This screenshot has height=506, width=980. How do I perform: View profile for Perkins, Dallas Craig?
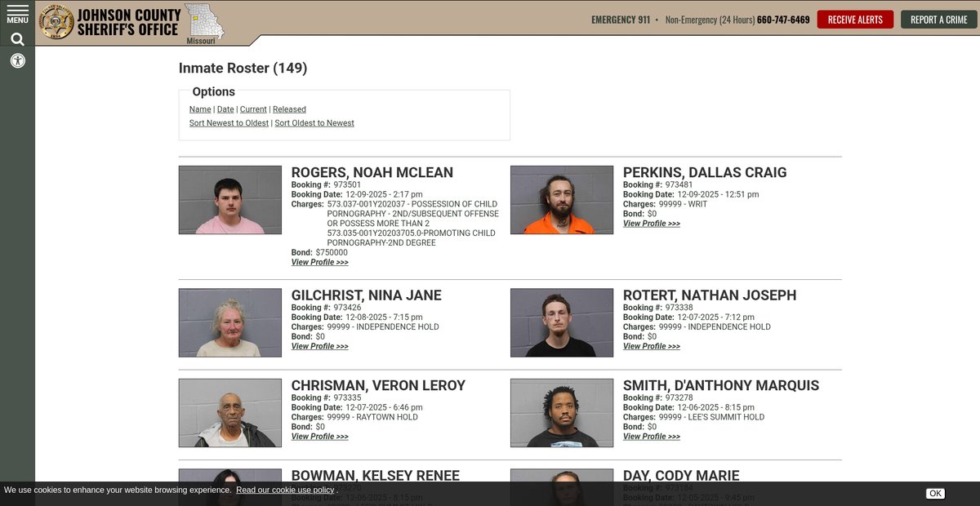pyautogui.click(x=652, y=224)
